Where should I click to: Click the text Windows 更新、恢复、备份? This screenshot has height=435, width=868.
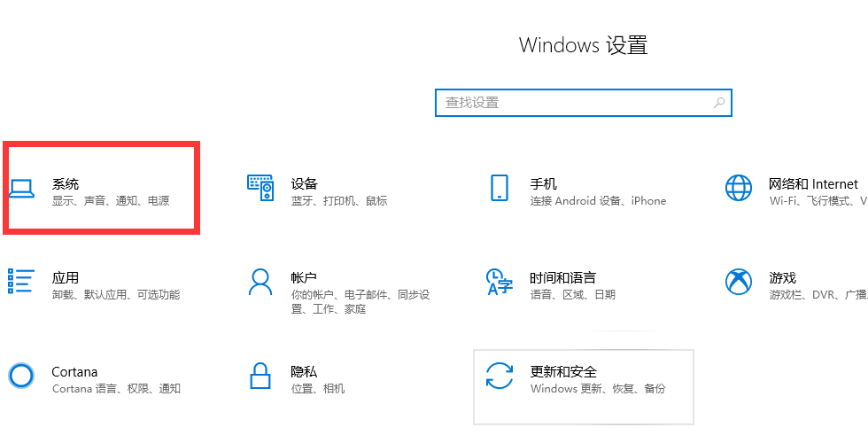click(x=598, y=389)
